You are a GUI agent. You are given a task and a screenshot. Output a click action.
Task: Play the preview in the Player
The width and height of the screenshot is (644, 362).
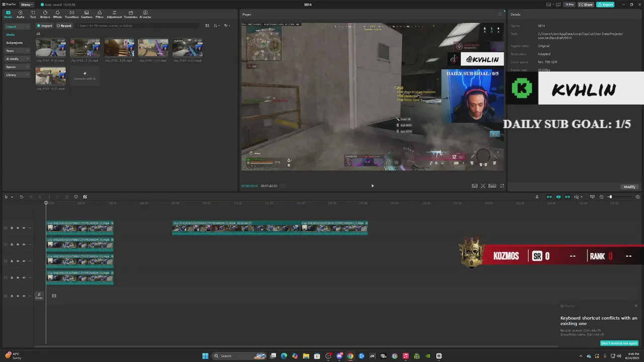[x=372, y=186]
